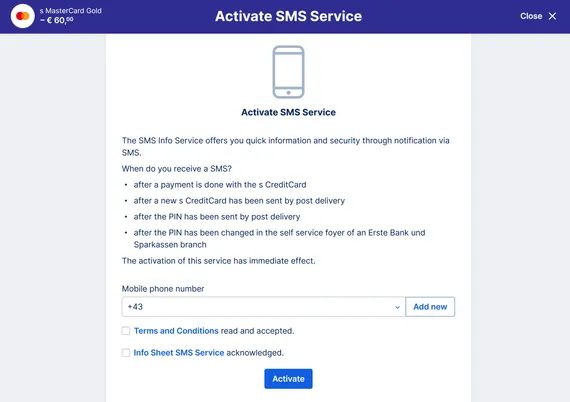Tick the Info Sheet SMS Service checkbox

(x=126, y=353)
